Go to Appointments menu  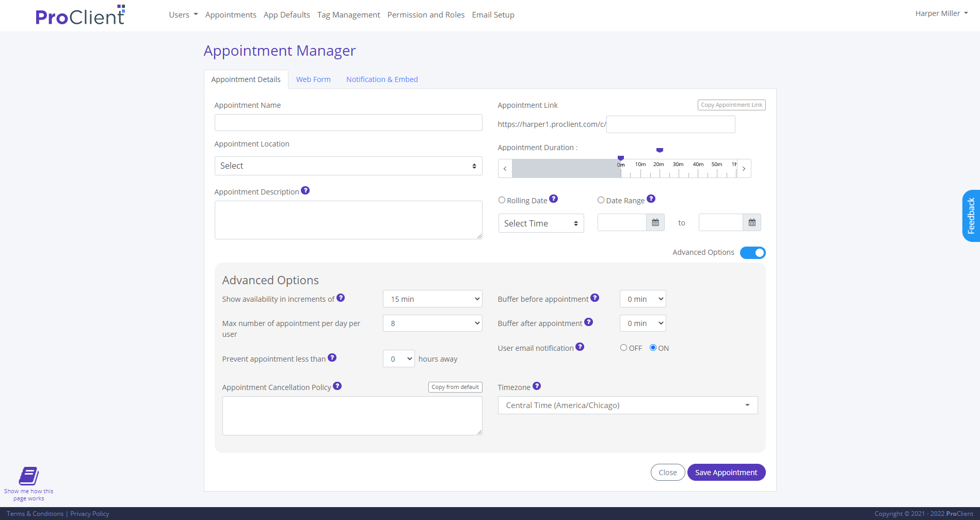tap(231, 14)
